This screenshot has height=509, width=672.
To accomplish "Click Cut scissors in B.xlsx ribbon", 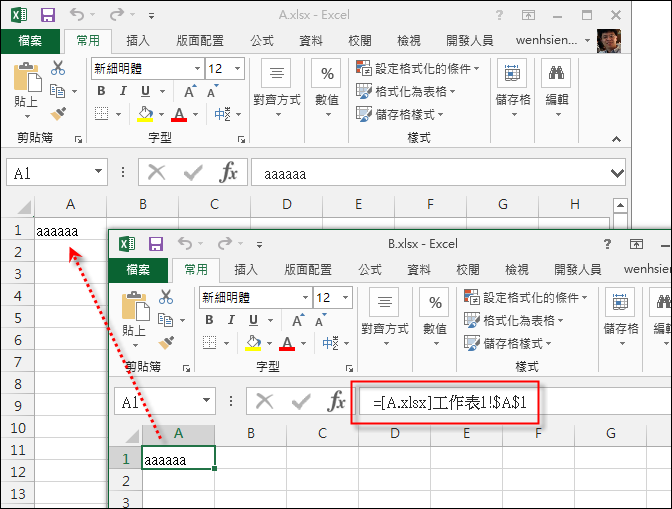I will tap(166, 296).
